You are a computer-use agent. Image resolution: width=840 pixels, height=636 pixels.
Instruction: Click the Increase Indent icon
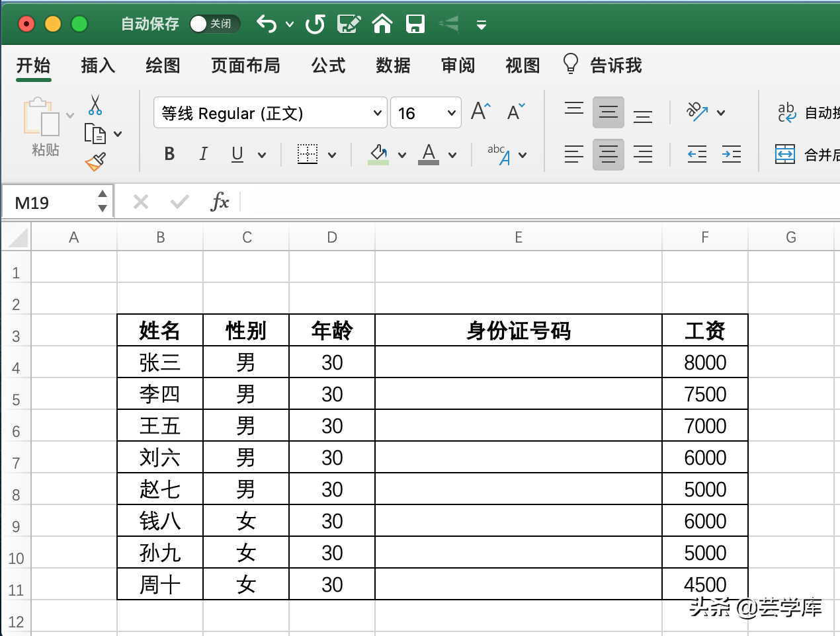(x=732, y=155)
